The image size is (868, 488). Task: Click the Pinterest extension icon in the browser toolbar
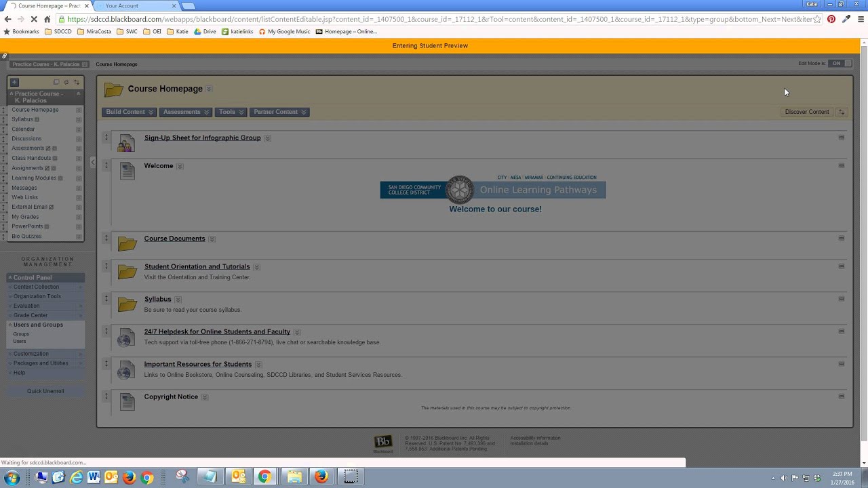[831, 19]
